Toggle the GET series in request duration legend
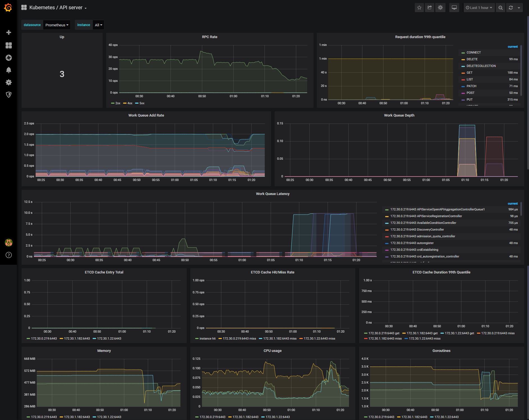This screenshot has width=529, height=420. [470, 73]
